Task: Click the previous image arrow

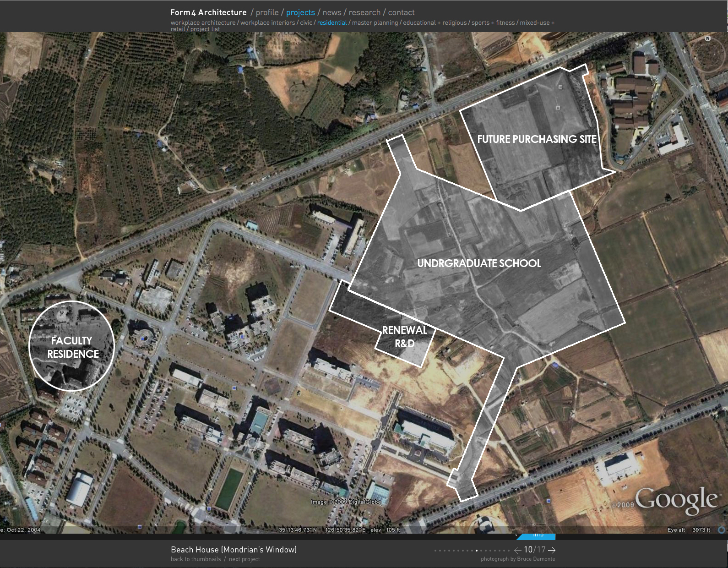Action: point(517,550)
